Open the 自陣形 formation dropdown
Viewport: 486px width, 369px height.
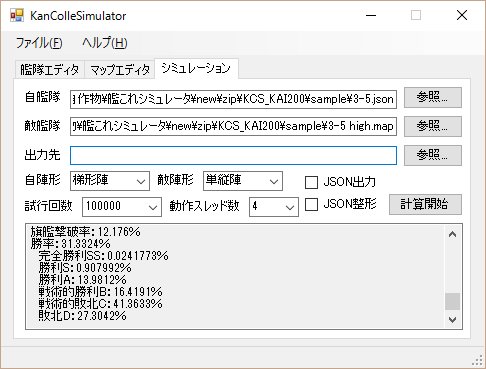110,181
